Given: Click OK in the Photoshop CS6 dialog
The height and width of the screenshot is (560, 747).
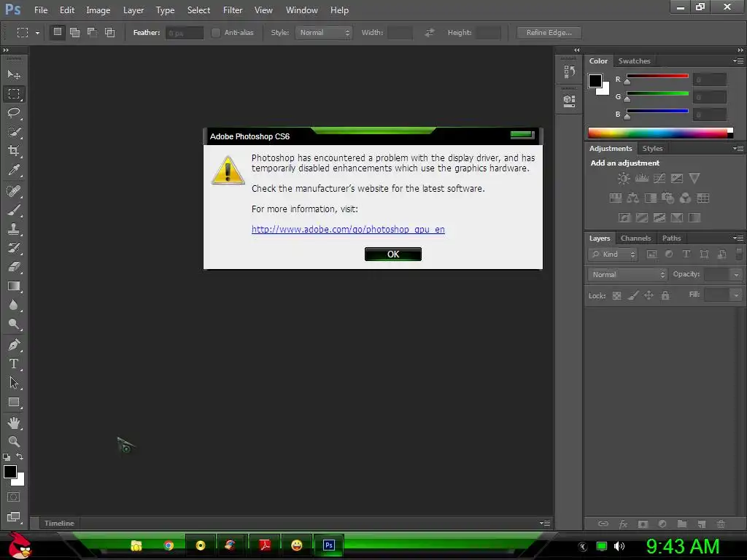Looking at the screenshot, I should (393, 254).
